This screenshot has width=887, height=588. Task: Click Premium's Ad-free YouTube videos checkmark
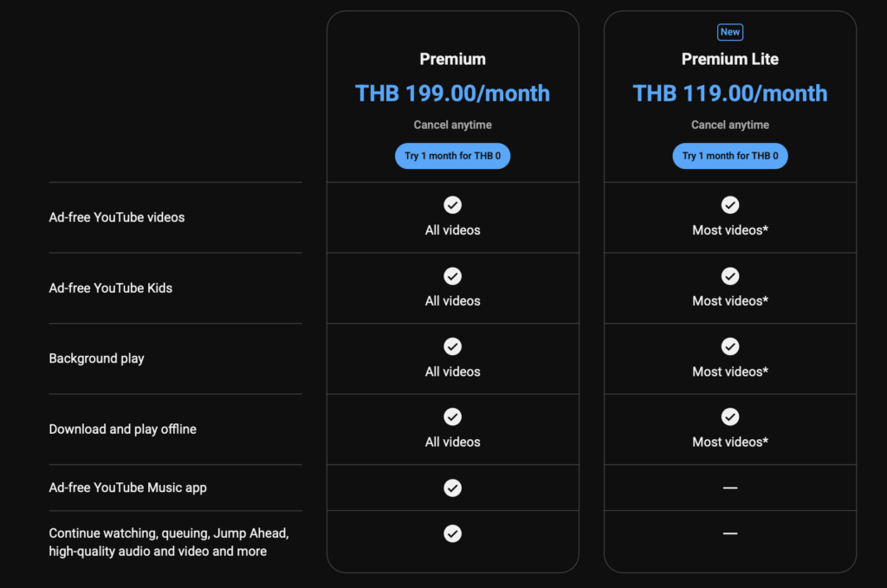click(x=452, y=205)
